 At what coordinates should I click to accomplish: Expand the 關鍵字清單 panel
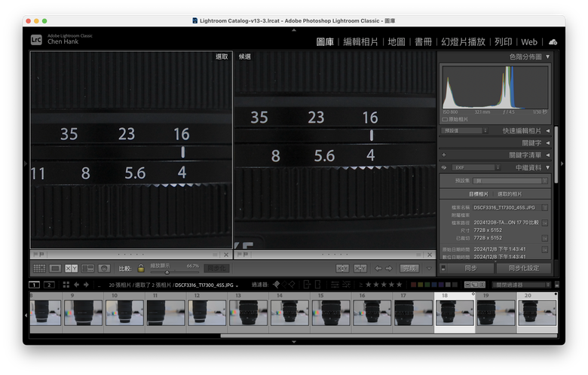click(x=548, y=154)
